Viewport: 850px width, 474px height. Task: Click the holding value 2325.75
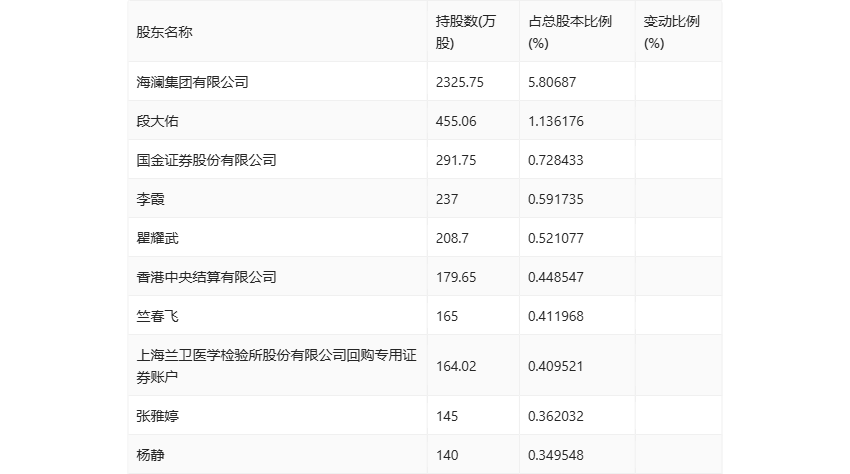pos(460,82)
